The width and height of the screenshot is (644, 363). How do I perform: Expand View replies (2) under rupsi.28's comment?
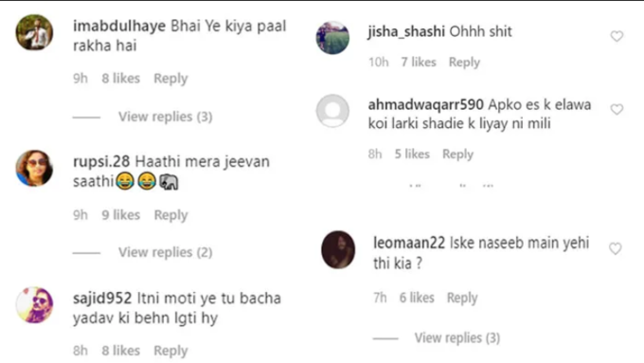[x=166, y=252]
